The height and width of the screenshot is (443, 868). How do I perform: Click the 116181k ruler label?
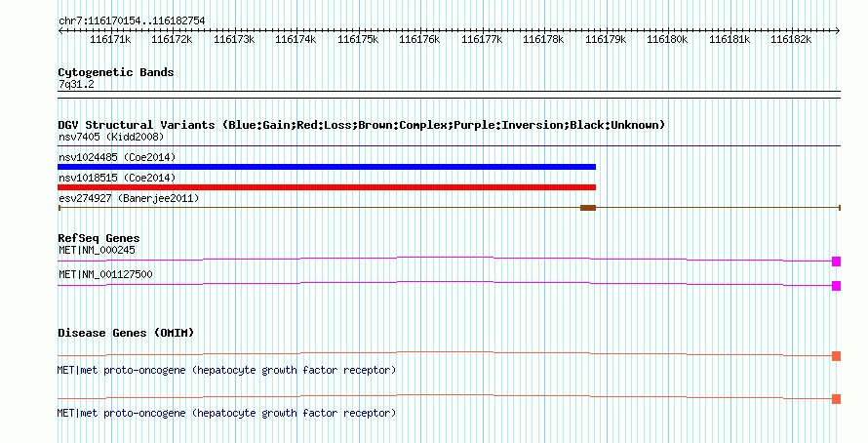(x=730, y=39)
